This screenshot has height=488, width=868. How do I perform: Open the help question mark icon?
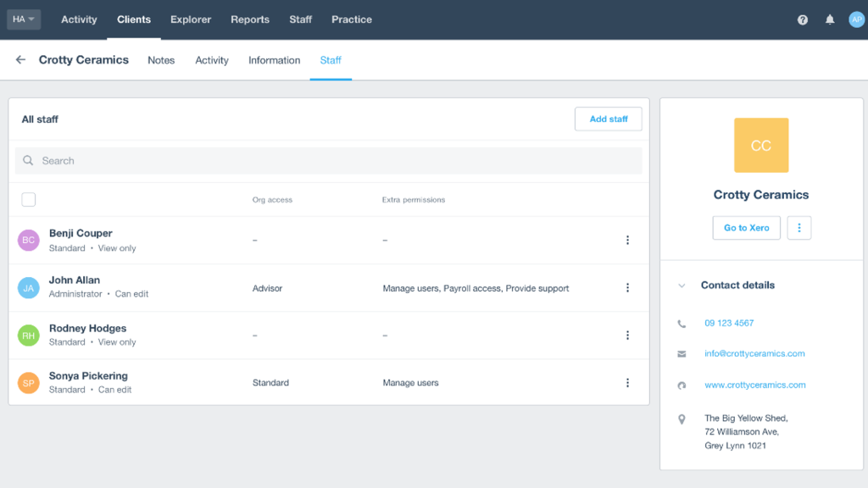coord(802,20)
